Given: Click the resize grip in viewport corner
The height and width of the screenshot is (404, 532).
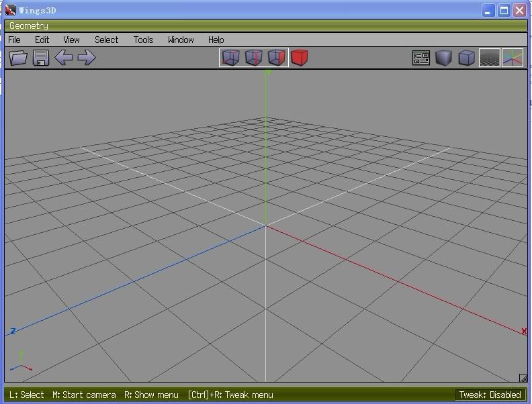Looking at the screenshot, I should point(523,378).
